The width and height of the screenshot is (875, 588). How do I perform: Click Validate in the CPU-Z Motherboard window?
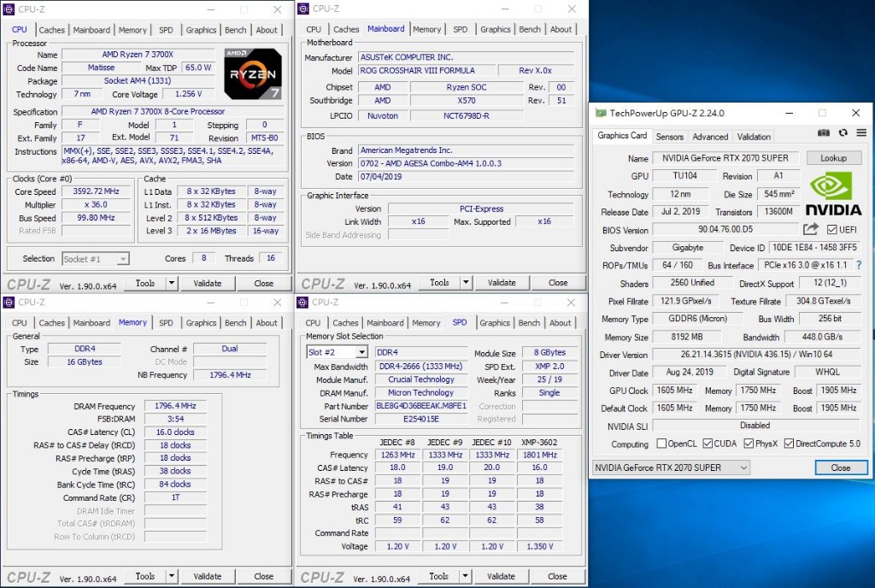pyautogui.click(x=502, y=283)
